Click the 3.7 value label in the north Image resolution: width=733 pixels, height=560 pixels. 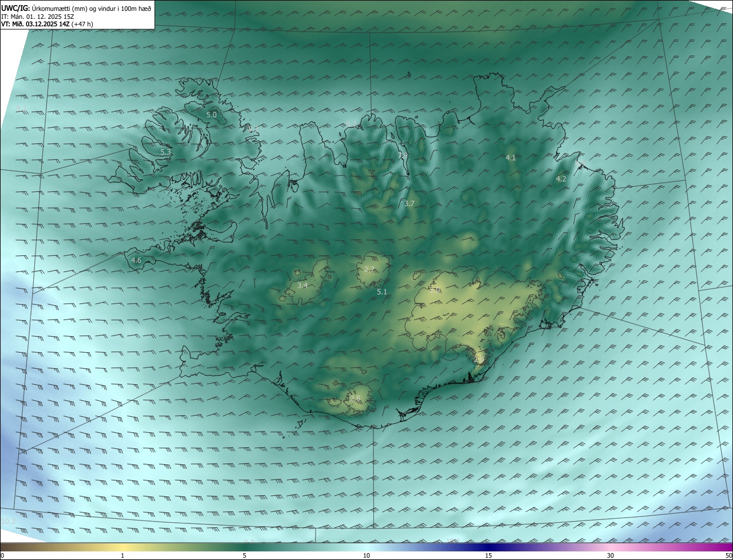(409, 204)
